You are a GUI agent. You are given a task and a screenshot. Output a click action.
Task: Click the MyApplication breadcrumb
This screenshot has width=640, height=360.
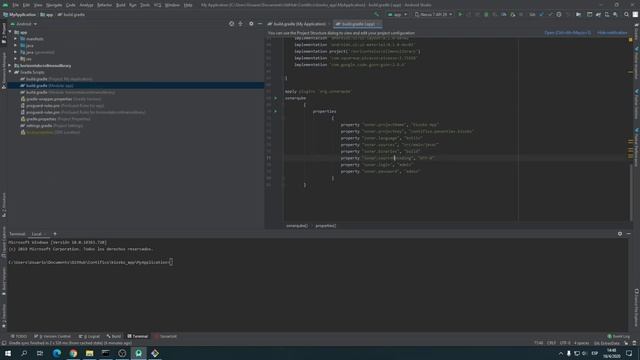pyautogui.click(x=20, y=14)
